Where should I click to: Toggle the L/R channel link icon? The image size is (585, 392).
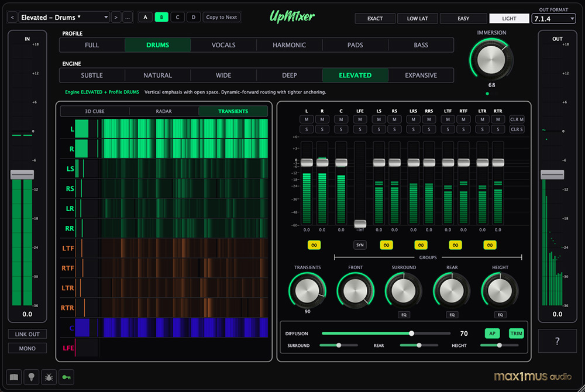pos(314,245)
